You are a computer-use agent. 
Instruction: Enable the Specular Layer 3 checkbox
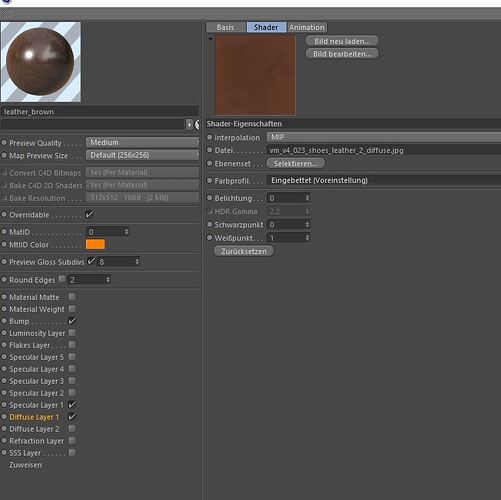click(x=72, y=381)
